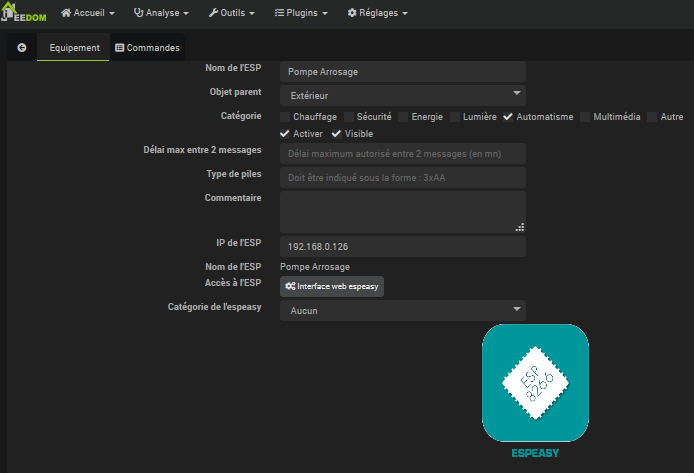This screenshot has width=694, height=473.
Task: Enable the Chauffage category checkbox
Action: [285, 117]
